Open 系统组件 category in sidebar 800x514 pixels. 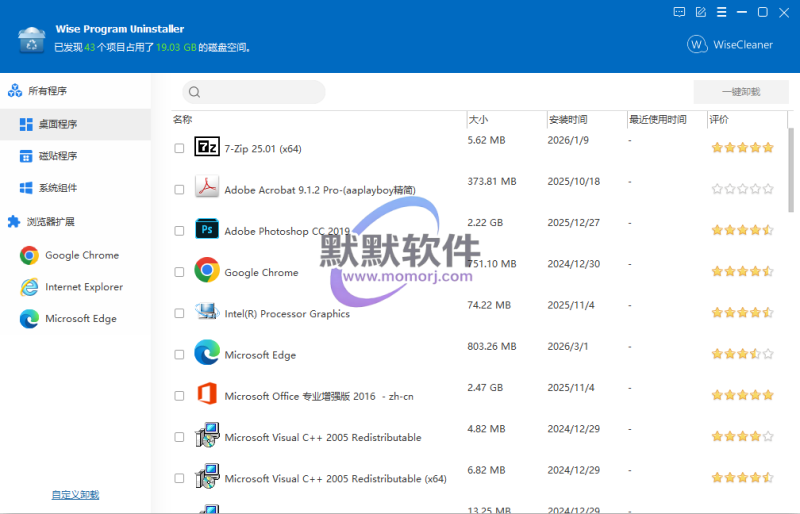(57, 188)
